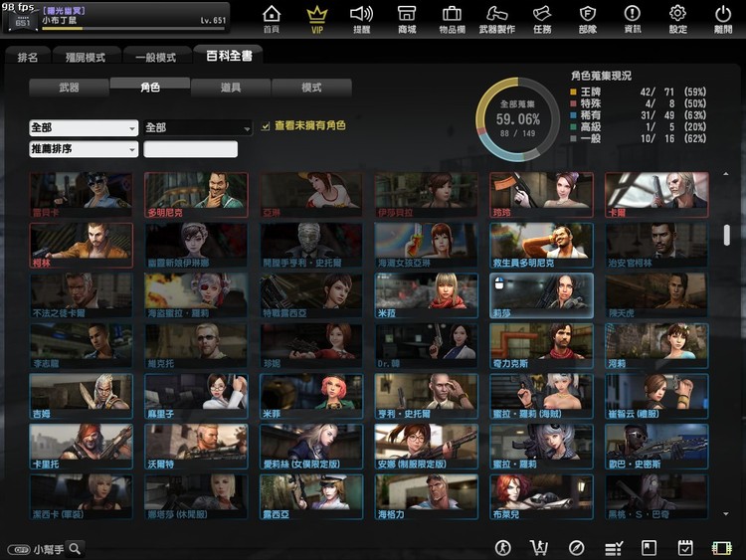Click the player name 小布丁鼠

pyautogui.click(x=59, y=21)
